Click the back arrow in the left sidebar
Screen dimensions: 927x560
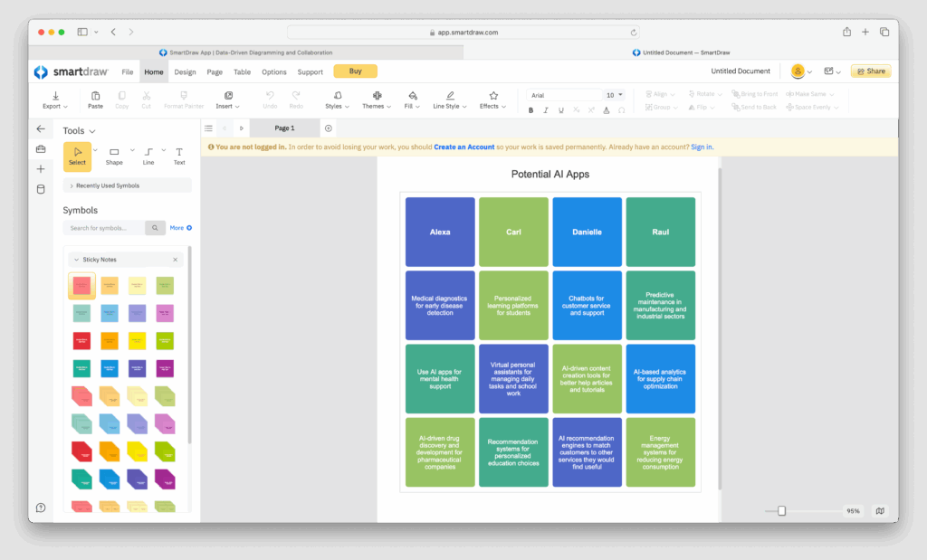point(40,129)
